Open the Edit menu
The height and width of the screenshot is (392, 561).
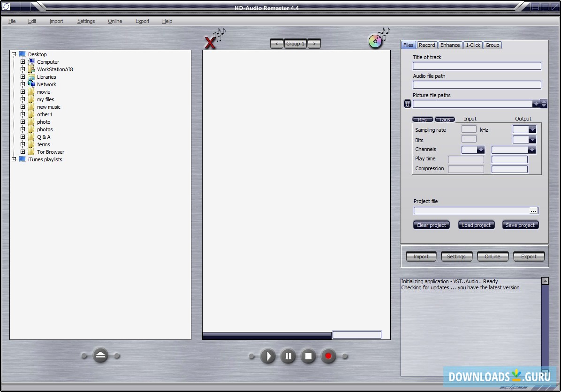32,21
